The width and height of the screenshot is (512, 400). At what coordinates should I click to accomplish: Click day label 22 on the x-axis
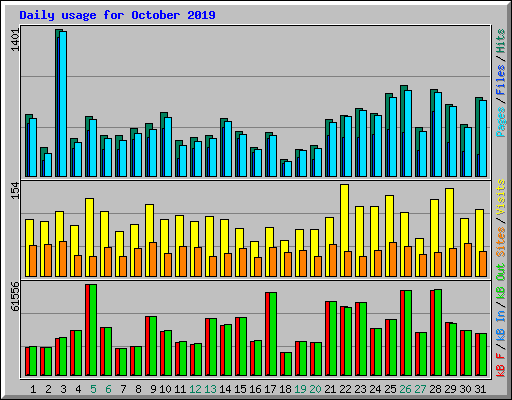345,389
